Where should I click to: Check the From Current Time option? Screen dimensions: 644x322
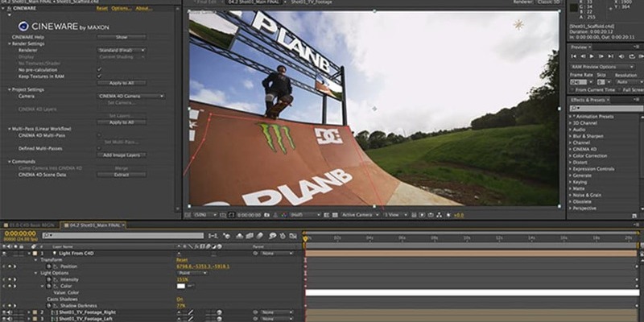[572, 89]
